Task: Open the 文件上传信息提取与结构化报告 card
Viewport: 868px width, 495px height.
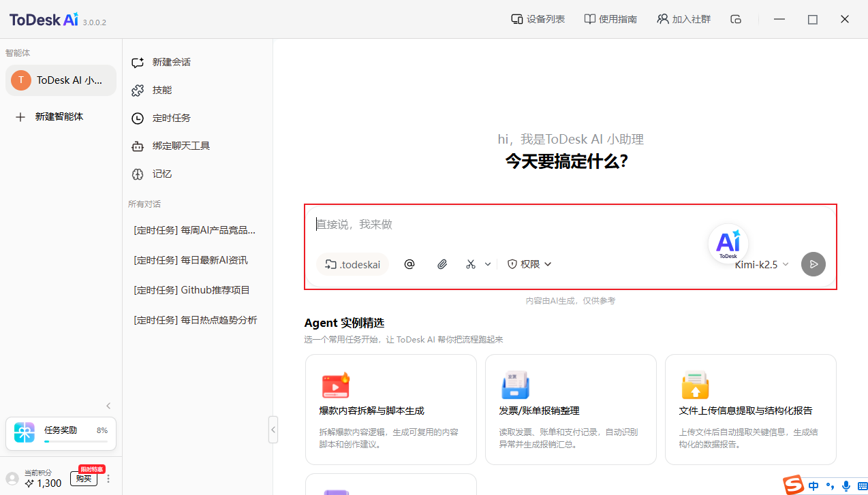Action: coord(751,409)
